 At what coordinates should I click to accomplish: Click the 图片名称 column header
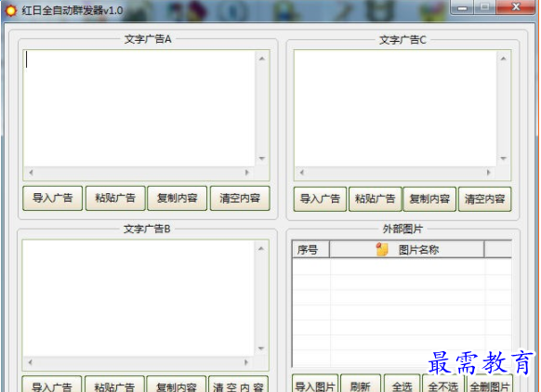(407, 249)
